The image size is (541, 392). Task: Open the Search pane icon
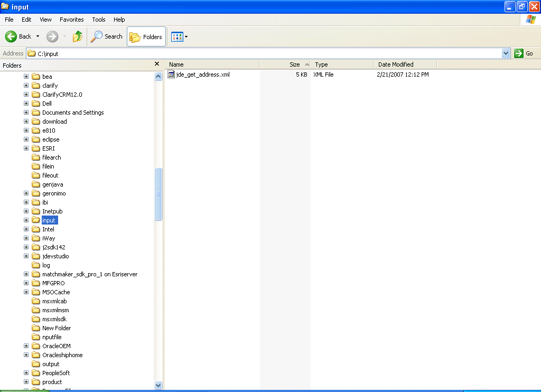(x=96, y=36)
